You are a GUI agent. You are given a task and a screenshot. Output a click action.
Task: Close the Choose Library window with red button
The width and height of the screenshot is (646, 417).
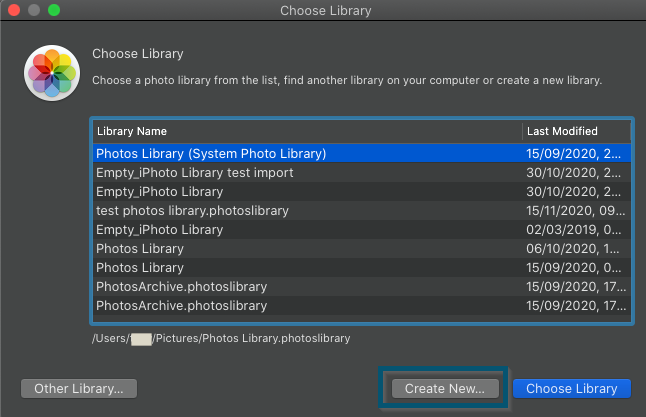coord(14,10)
